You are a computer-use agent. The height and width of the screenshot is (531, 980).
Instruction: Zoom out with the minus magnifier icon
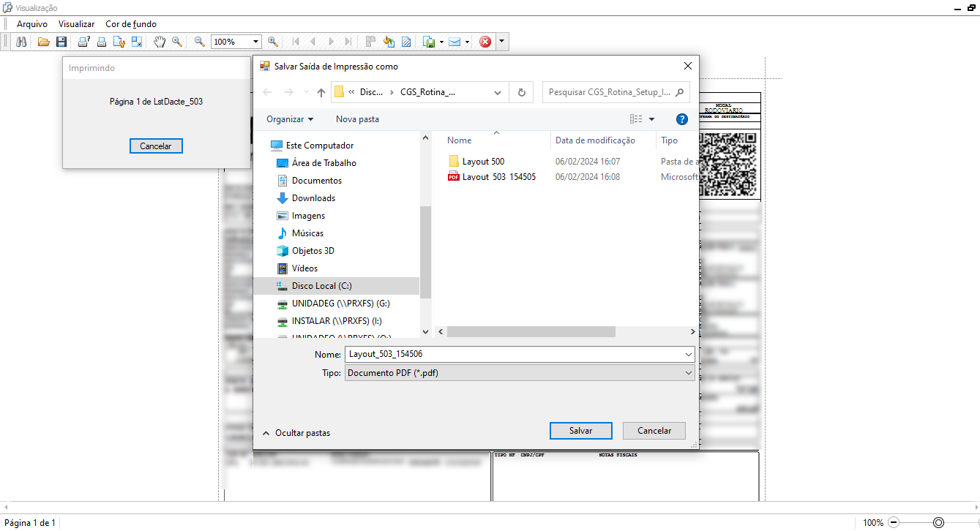click(200, 42)
